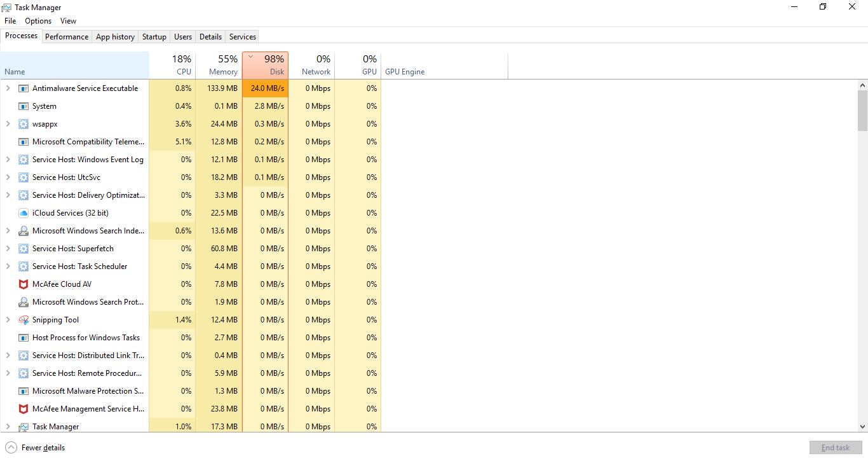Screen dimensions: 868x463
Task: Click the Host Process for Windows Tasks icon
Action: [x=24, y=338]
